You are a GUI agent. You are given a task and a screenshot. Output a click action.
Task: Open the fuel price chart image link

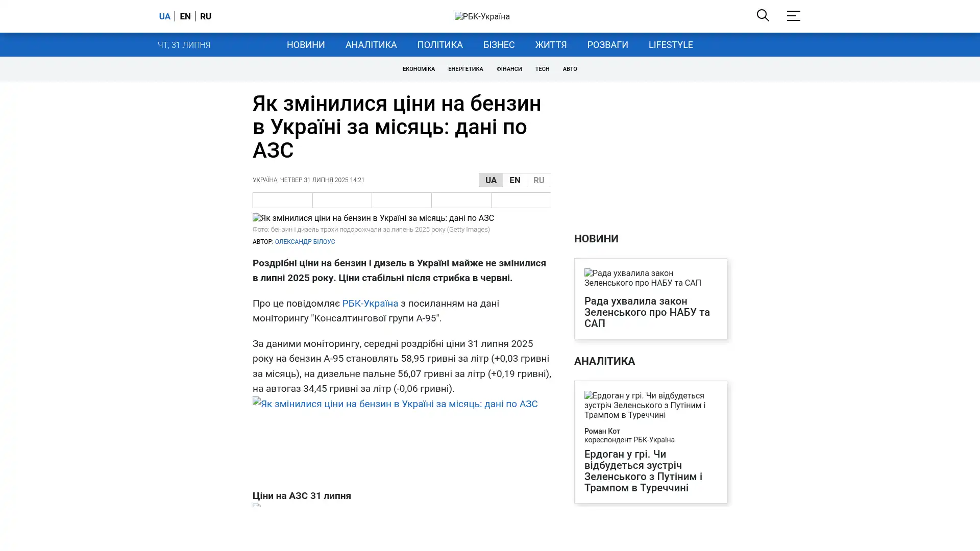click(x=395, y=404)
